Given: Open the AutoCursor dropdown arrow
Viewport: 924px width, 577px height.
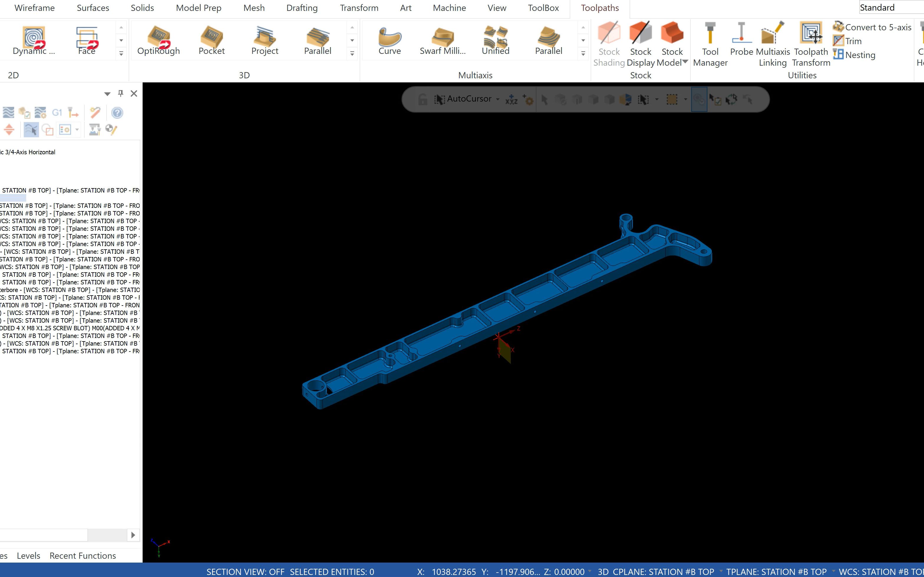Looking at the screenshot, I should click(x=498, y=99).
